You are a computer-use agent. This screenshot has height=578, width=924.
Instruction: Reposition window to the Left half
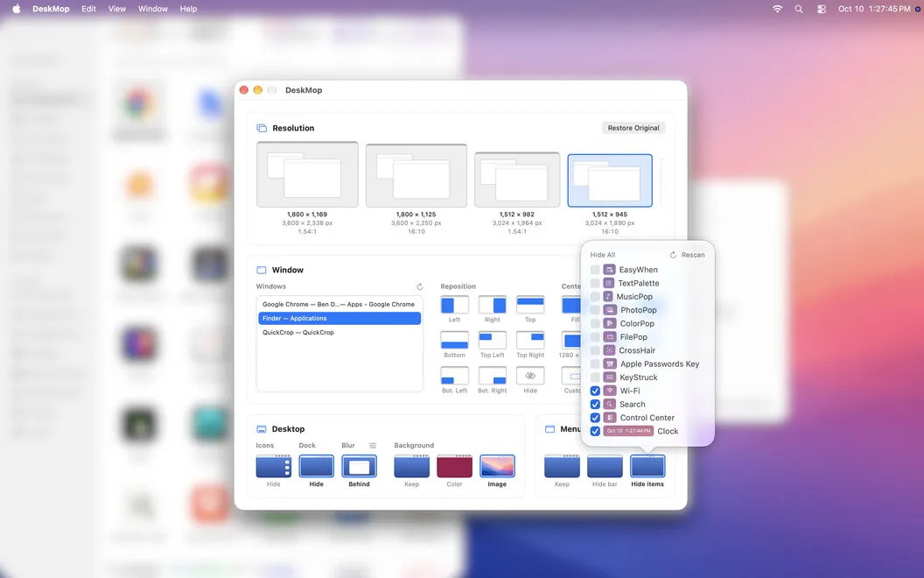click(x=454, y=305)
